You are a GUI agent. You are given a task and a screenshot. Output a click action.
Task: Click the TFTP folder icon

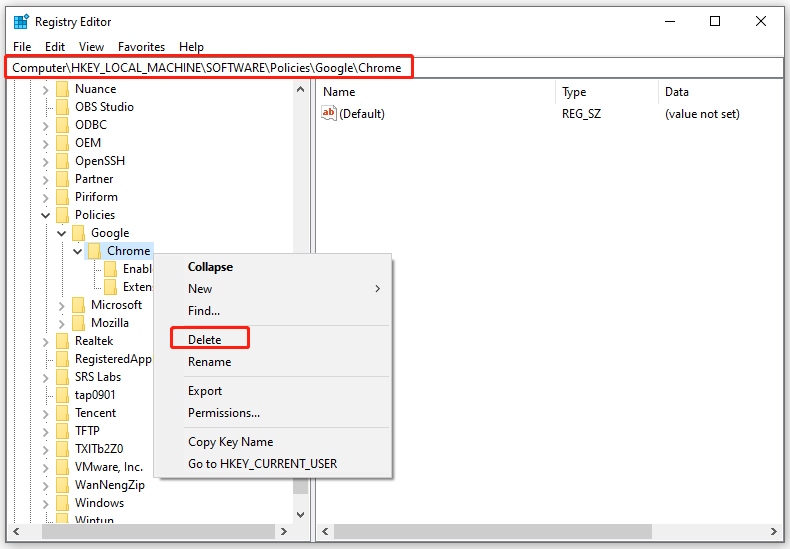pyautogui.click(x=62, y=431)
